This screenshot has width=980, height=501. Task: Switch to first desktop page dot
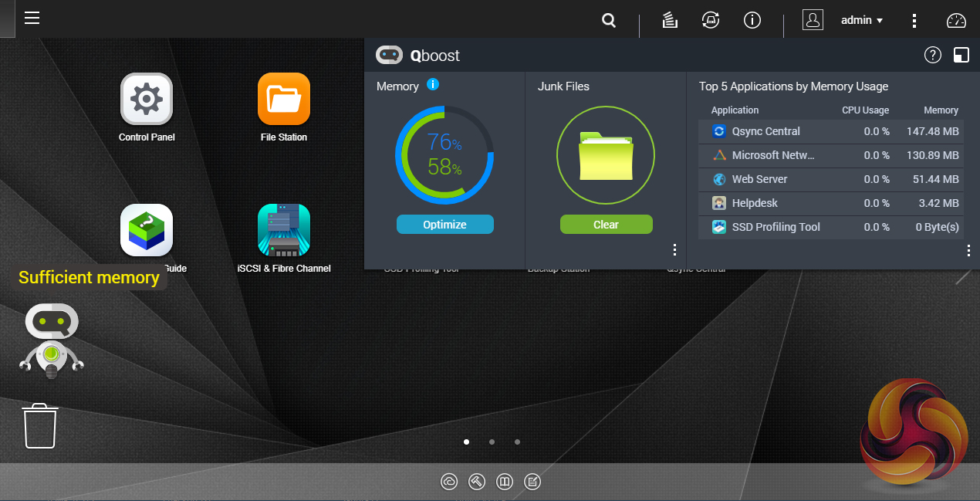coord(466,442)
